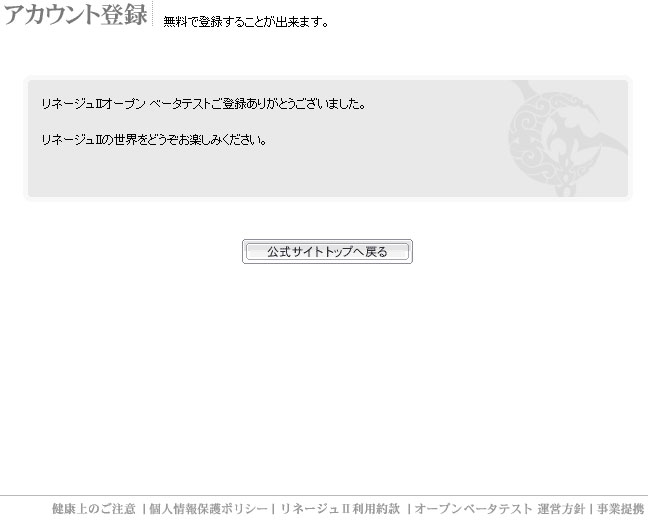
Task: Click the 世界をどうぞお楽しみください message line
Action: coord(154,140)
